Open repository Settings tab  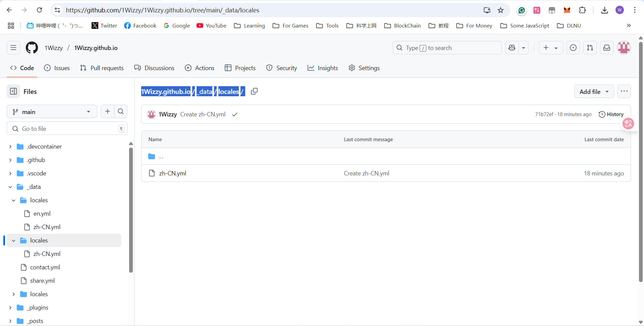pyautogui.click(x=364, y=68)
